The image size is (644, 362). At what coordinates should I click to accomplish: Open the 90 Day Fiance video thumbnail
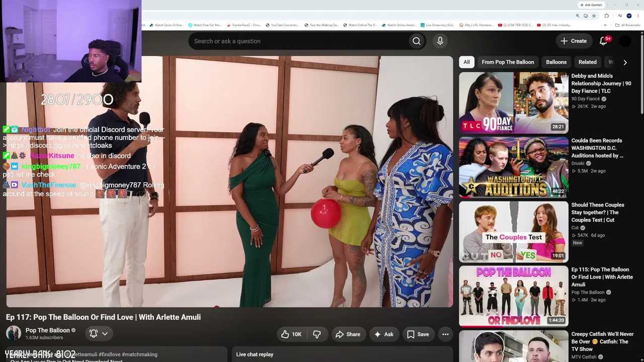514,103
